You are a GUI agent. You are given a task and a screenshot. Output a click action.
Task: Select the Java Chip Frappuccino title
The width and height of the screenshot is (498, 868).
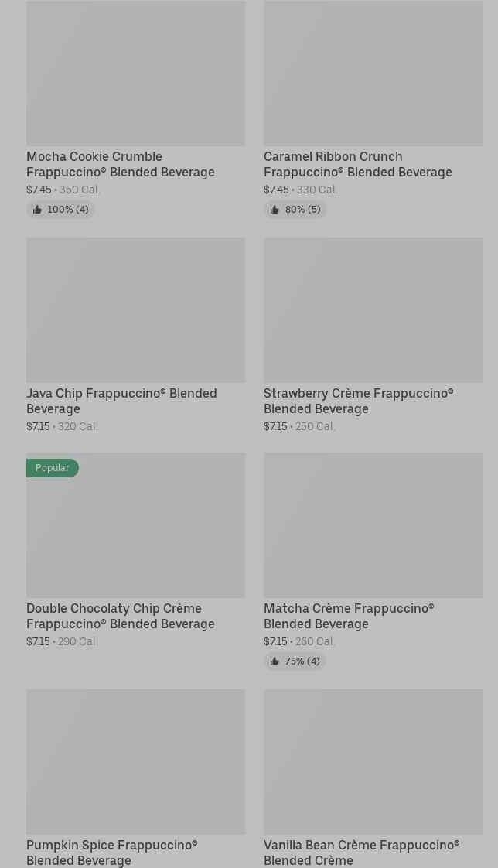coord(121,401)
